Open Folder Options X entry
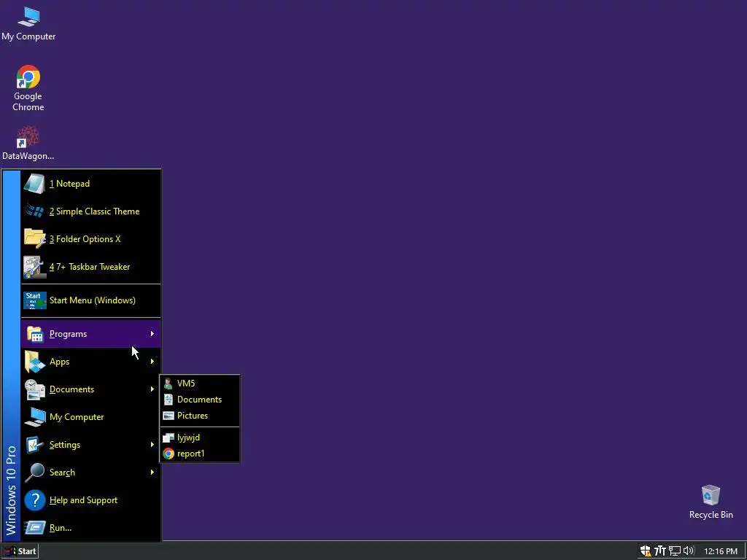The height and width of the screenshot is (560, 747). [x=90, y=239]
